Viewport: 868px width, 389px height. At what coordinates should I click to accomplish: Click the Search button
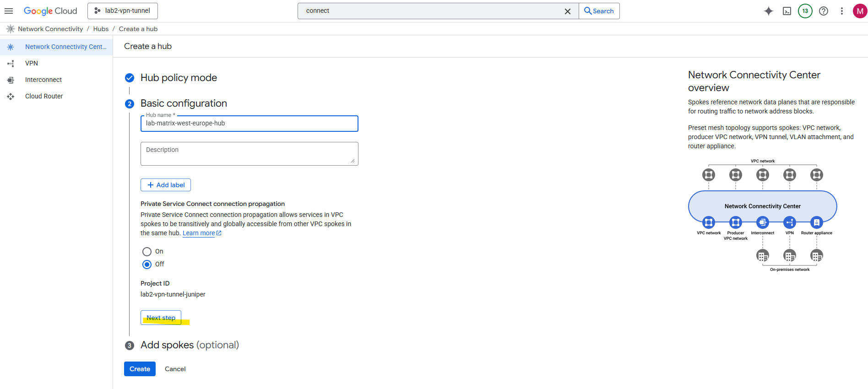pos(599,11)
